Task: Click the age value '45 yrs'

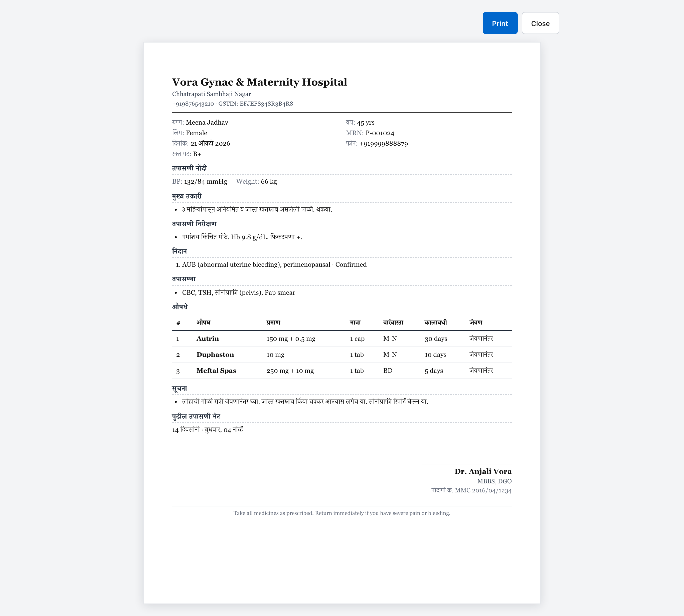Action: point(366,123)
